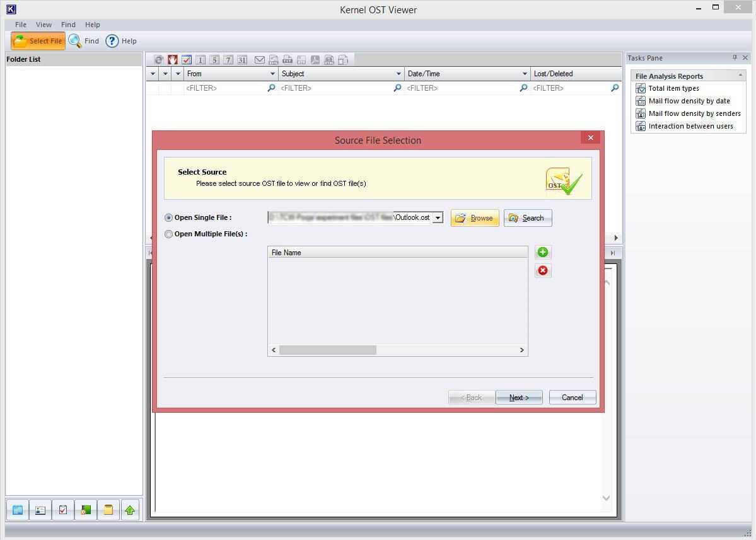Click the Next button
The image size is (756, 540).
[520, 398]
